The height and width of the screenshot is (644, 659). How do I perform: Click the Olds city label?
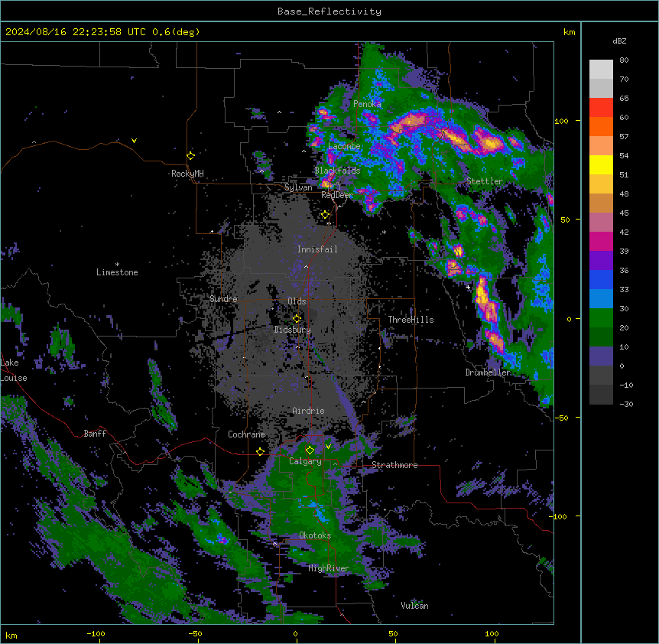coord(297,301)
